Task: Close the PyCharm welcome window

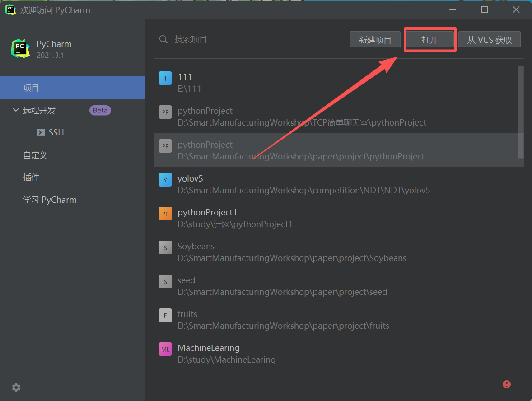Action: 516,9
